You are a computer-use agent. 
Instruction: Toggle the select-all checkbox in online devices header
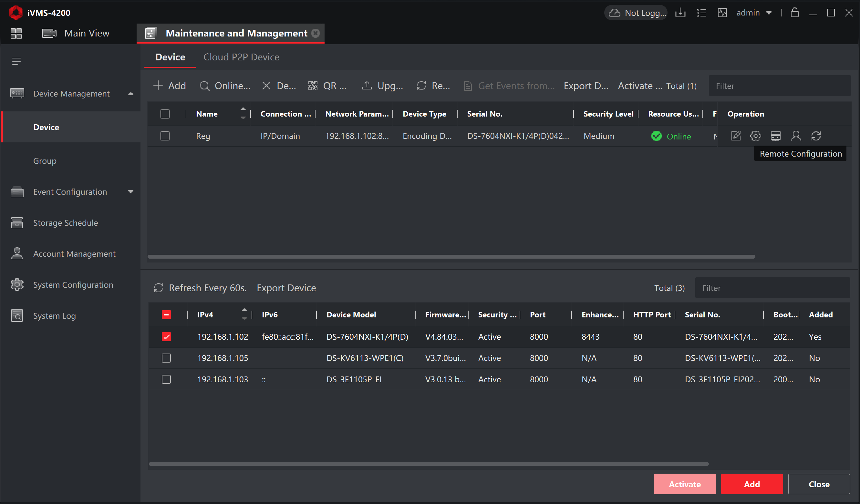166,314
